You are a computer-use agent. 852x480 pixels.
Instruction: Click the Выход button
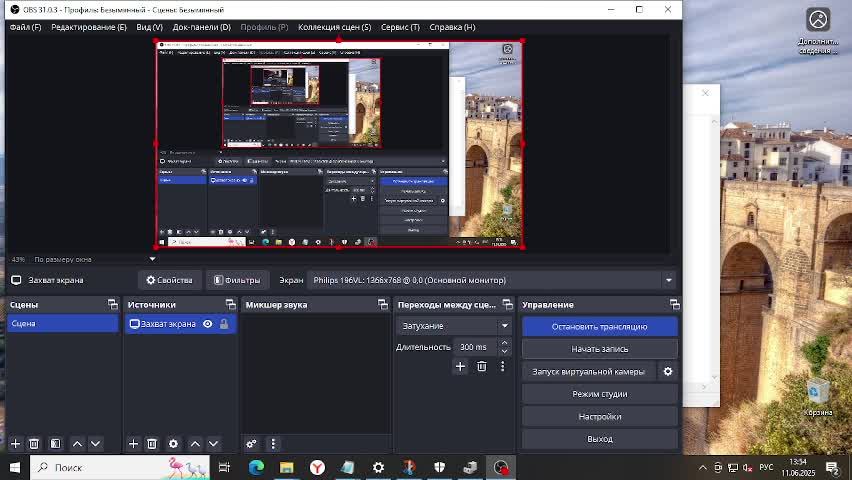pyautogui.click(x=599, y=439)
